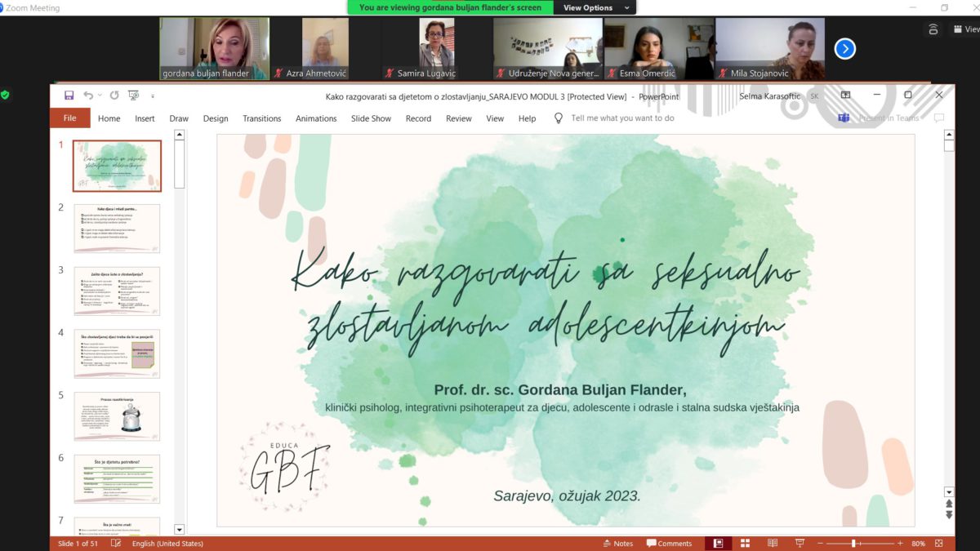
Task: Click the 80% zoom level button
Action: tap(918, 543)
